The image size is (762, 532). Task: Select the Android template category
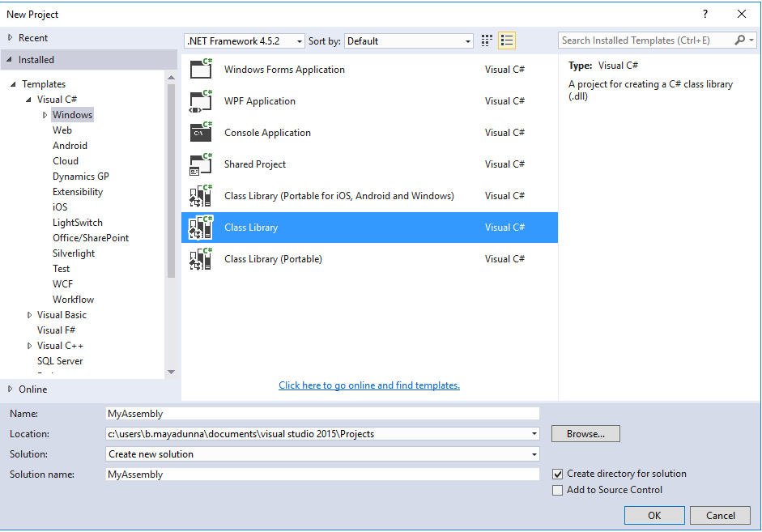coord(70,146)
